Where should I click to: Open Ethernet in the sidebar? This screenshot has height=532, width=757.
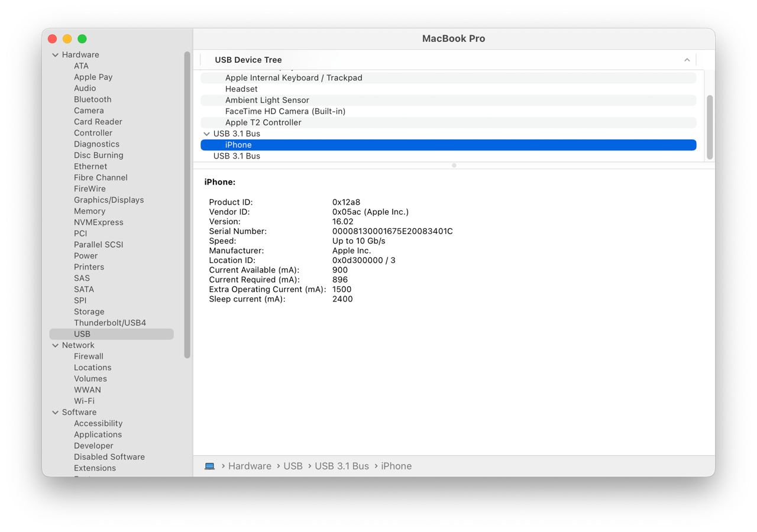[90, 167]
